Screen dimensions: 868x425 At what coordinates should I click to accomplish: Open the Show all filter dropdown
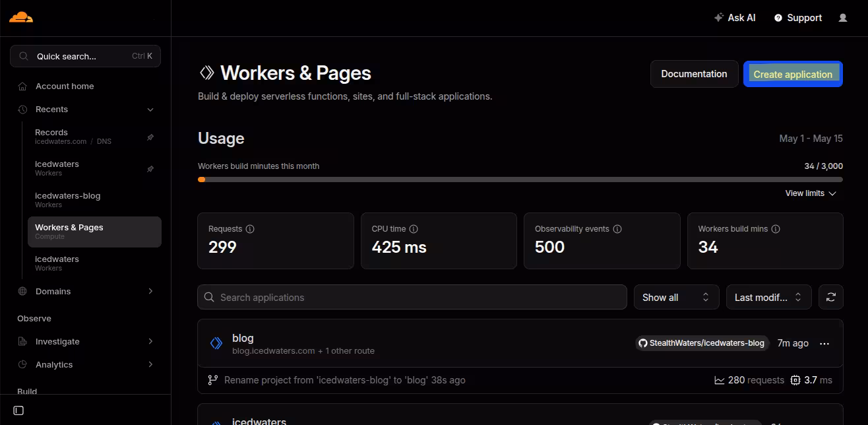(676, 297)
